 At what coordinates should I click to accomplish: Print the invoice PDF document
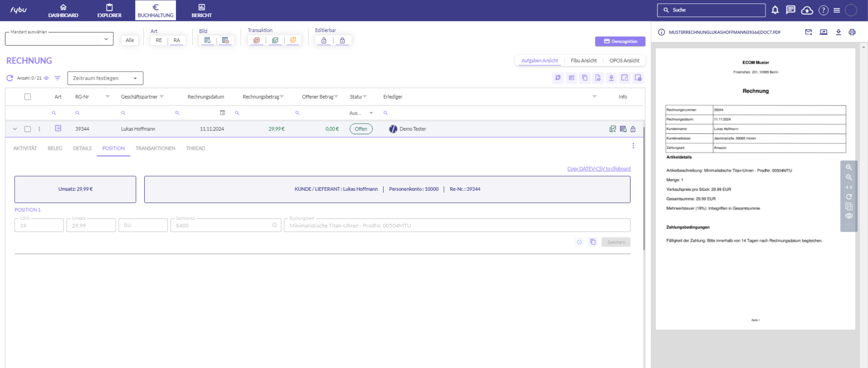pos(852,32)
